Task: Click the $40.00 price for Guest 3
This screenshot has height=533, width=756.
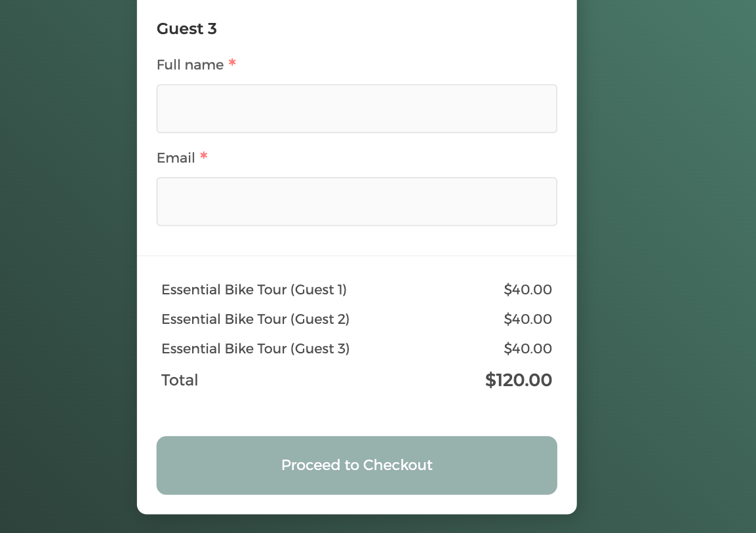Action: 528,349
